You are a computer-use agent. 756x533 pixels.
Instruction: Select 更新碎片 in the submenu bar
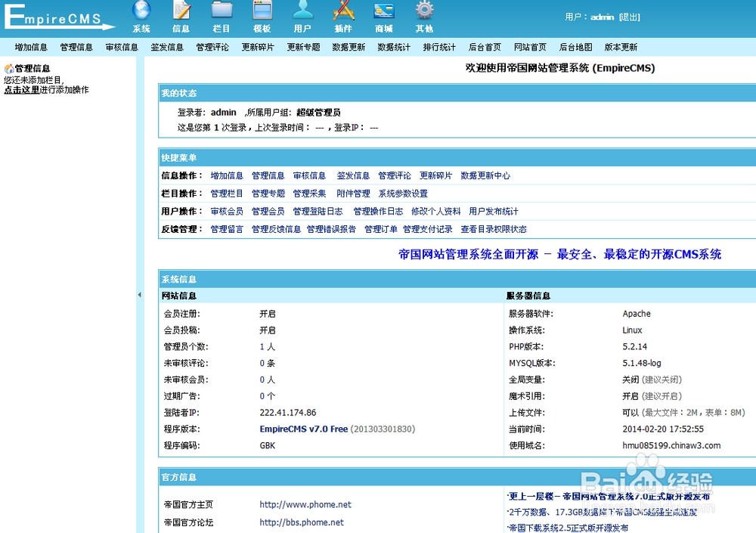pos(258,48)
